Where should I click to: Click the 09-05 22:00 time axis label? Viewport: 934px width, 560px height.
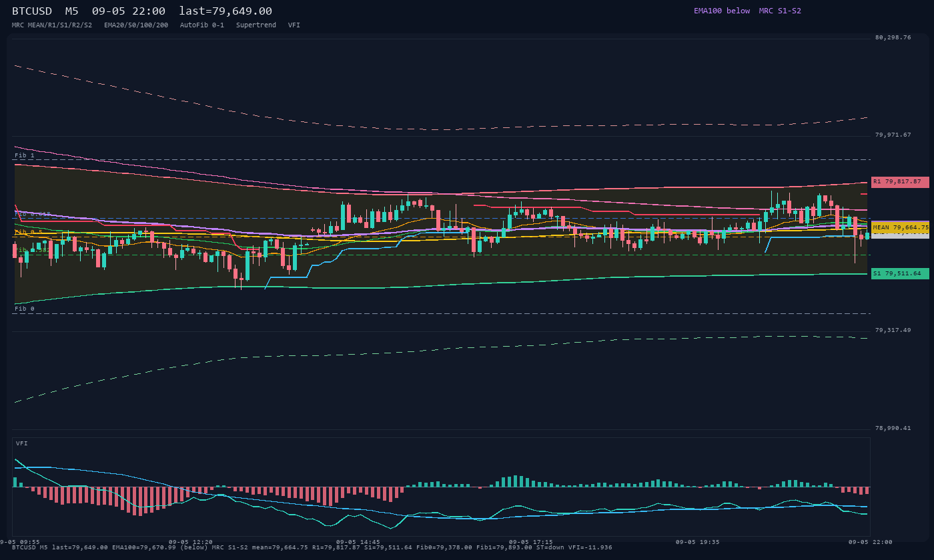click(x=871, y=542)
